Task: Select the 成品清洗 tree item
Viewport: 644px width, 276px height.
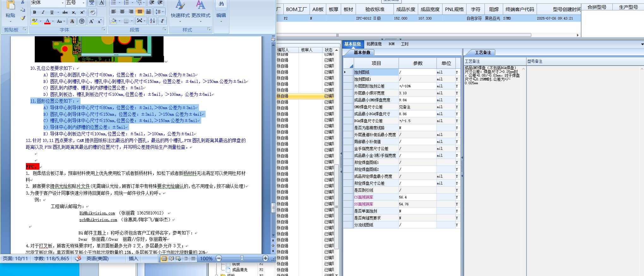Action: click(240, 270)
